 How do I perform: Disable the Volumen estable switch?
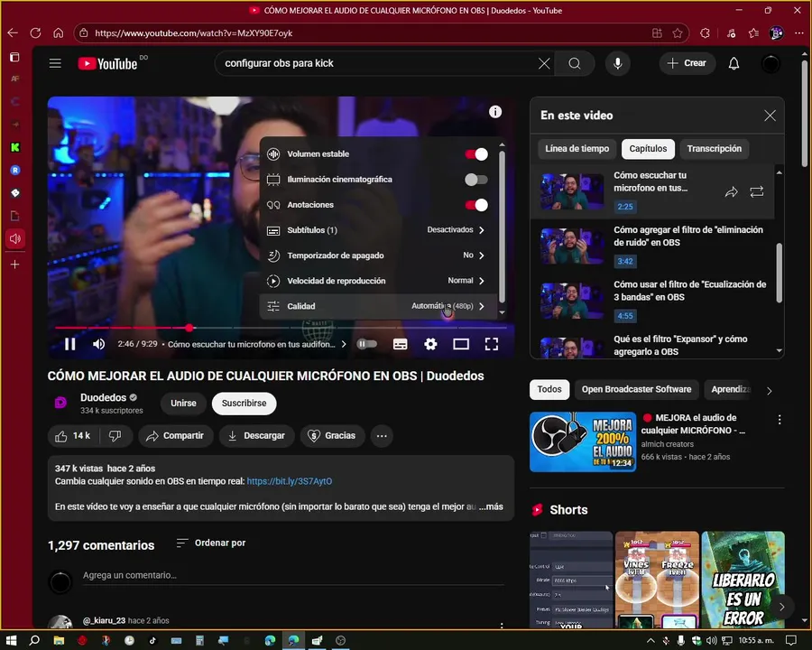(x=475, y=154)
